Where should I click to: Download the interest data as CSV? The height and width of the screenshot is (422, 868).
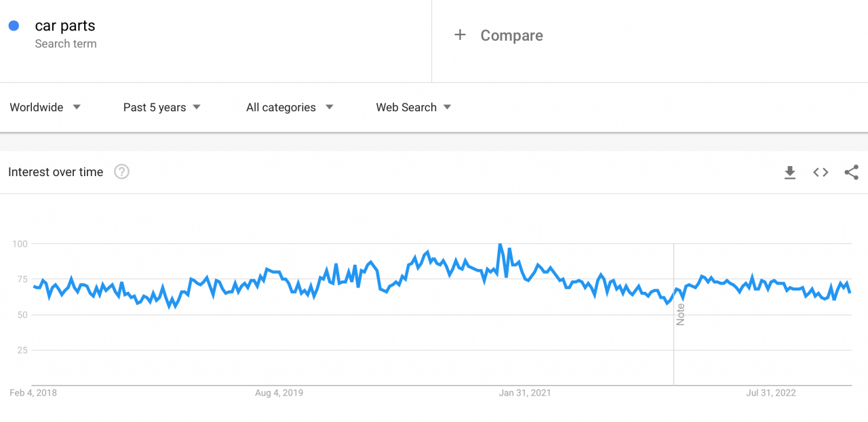pos(789,172)
